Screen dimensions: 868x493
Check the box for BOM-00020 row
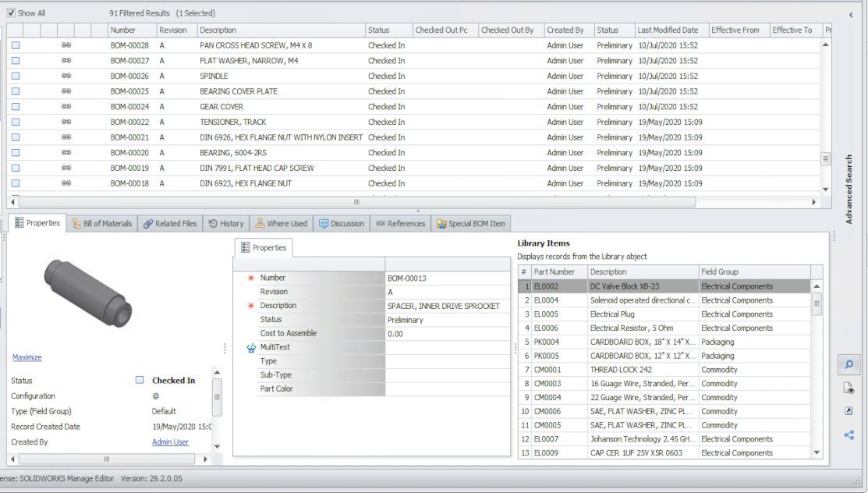(16, 152)
